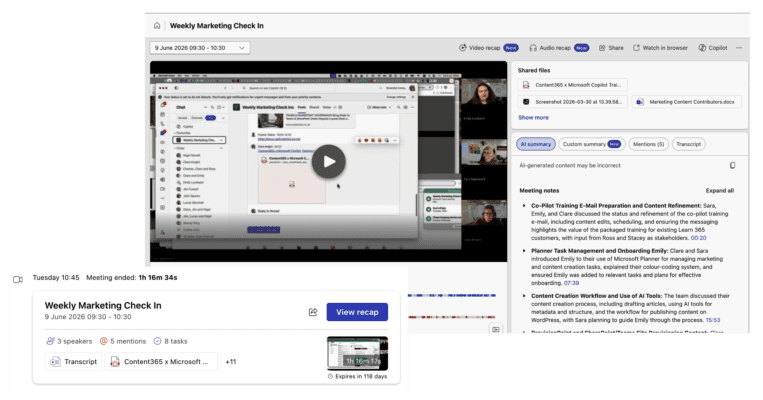This screenshot has height=400, width=763.
Task: Click the red speaker timeline bar
Action: (452, 317)
